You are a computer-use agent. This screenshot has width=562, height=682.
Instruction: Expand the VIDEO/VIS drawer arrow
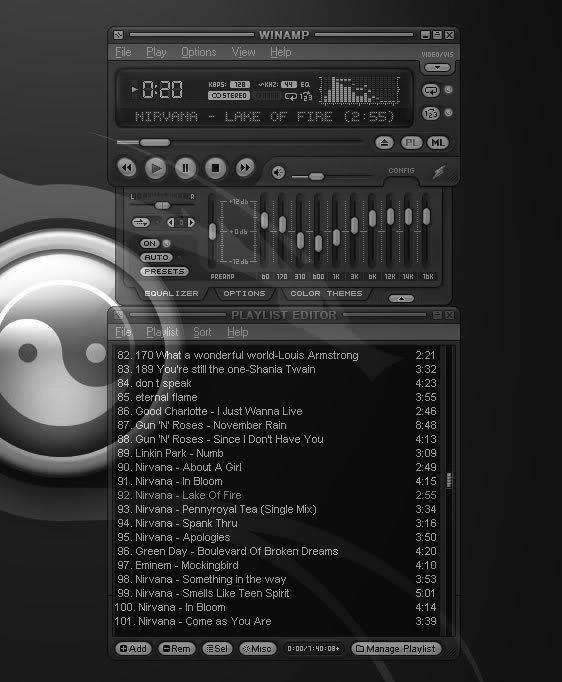pos(437,67)
